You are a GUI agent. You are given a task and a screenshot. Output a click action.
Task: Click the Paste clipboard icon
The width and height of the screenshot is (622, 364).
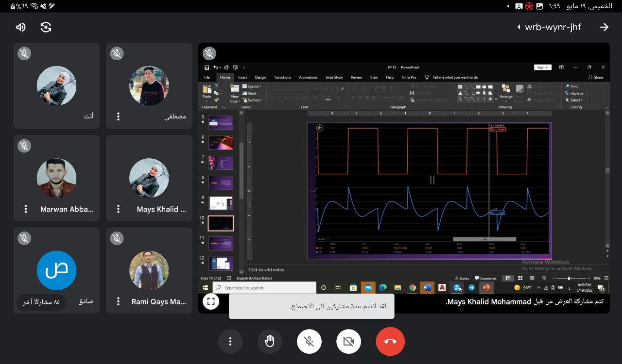pos(207,89)
